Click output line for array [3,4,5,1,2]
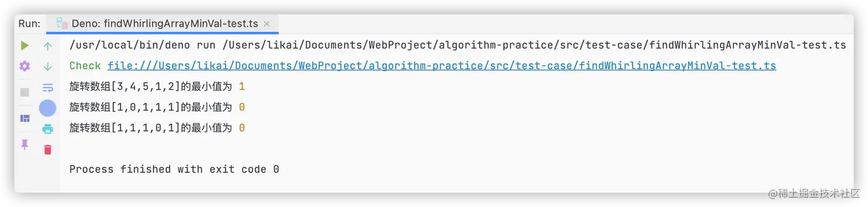This screenshot has height=207, width=868. [157, 87]
